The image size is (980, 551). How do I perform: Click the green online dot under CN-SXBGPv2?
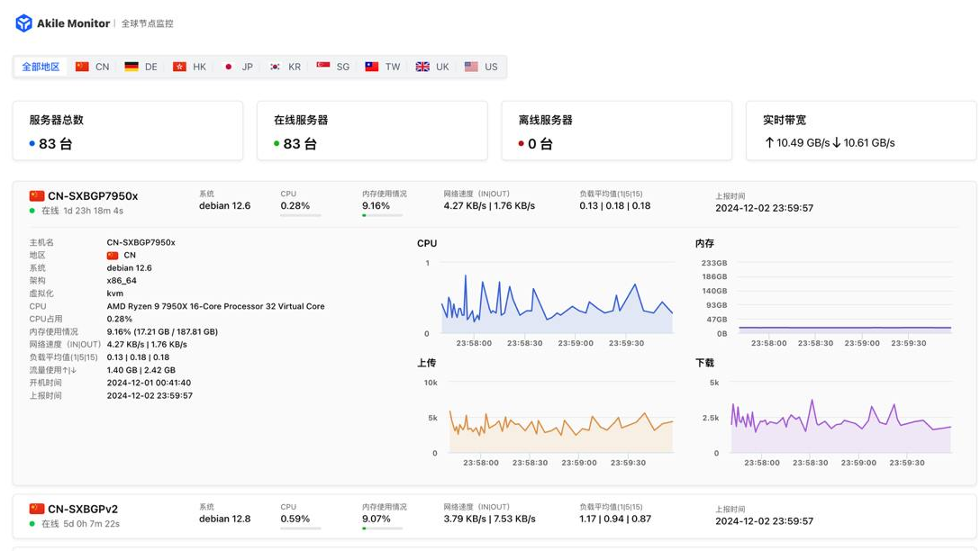tap(32, 523)
